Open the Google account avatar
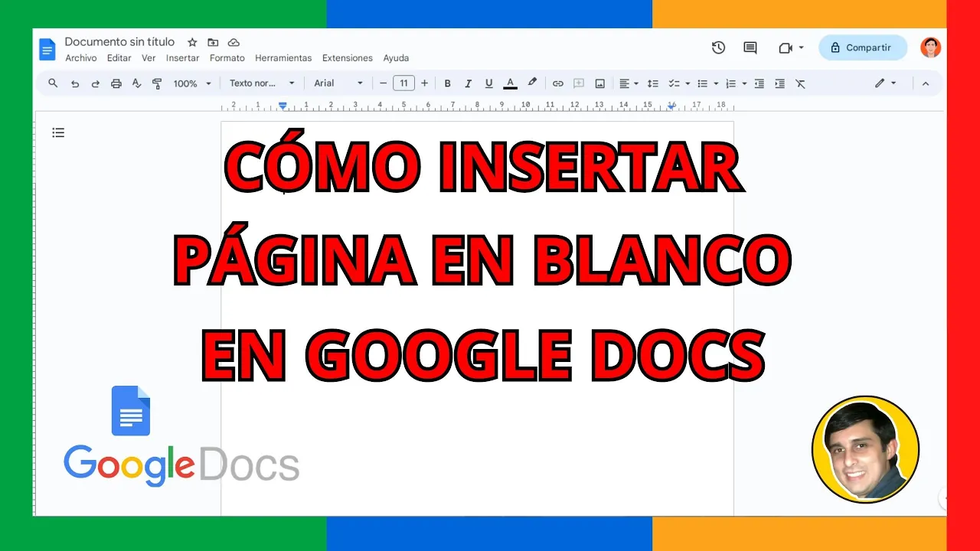 click(930, 47)
